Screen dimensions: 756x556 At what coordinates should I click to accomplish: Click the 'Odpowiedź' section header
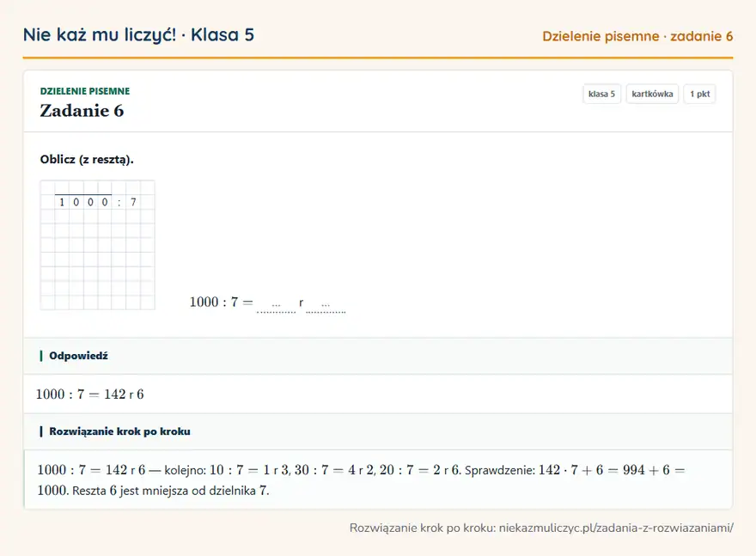point(378,356)
